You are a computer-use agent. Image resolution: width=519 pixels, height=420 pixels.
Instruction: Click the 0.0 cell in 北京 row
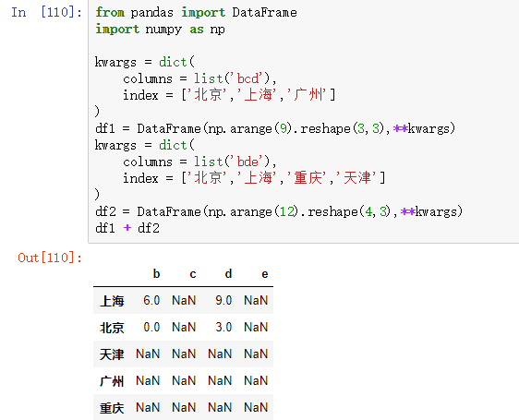(x=151, y=328)
